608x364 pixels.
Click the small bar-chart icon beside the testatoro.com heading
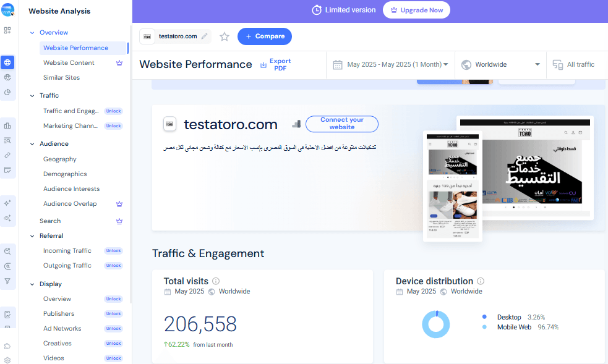tap(297, 124)
